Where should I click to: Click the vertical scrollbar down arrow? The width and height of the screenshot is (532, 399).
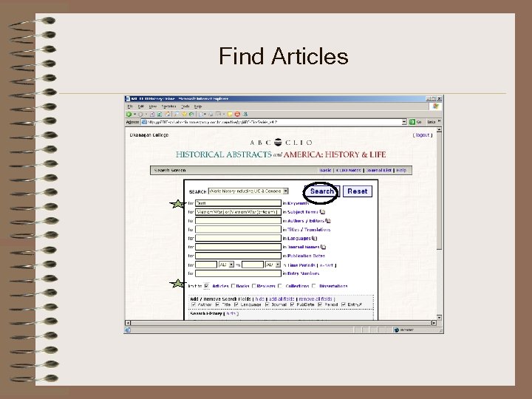click(x=439, y=318)
